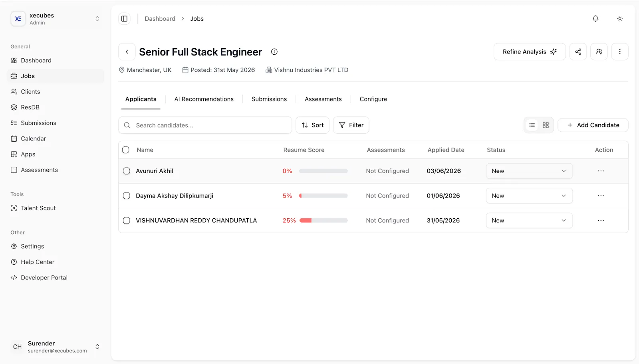The height and width of the screenshot is (364, 639).
Task: Switch to list view layout
Action: point(532,125)
